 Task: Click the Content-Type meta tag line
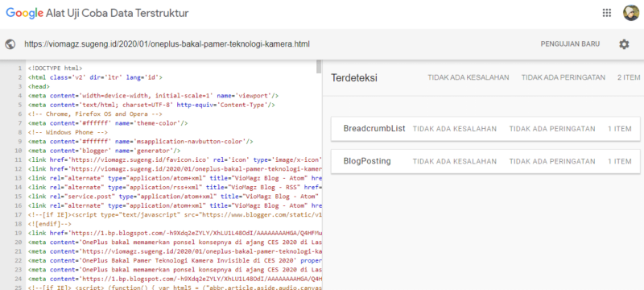pyautogui.click(x=151, y=105)
